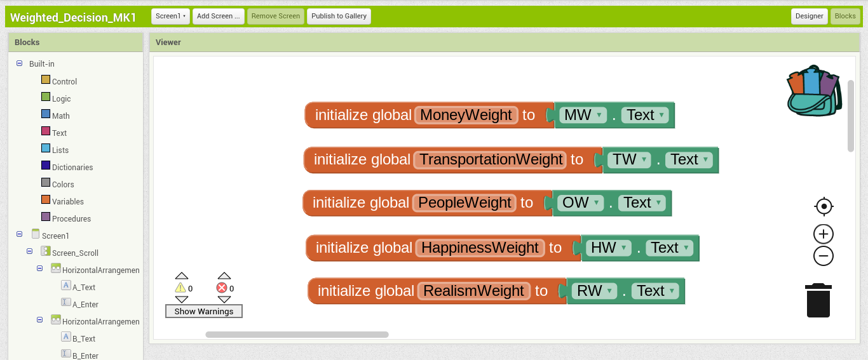
Task: Switch to the Designer view
Action: point(810,17)
